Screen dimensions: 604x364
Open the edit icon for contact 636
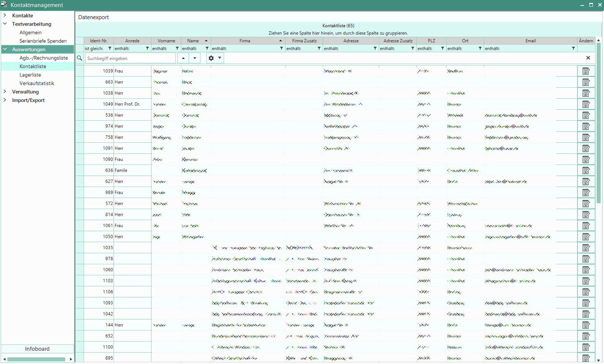586,171
